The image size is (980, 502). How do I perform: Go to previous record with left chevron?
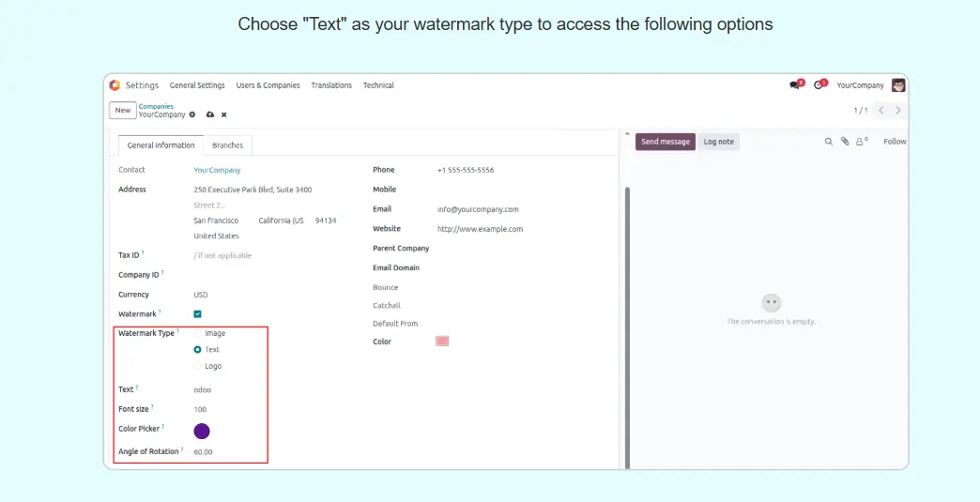tap(880, 111)
